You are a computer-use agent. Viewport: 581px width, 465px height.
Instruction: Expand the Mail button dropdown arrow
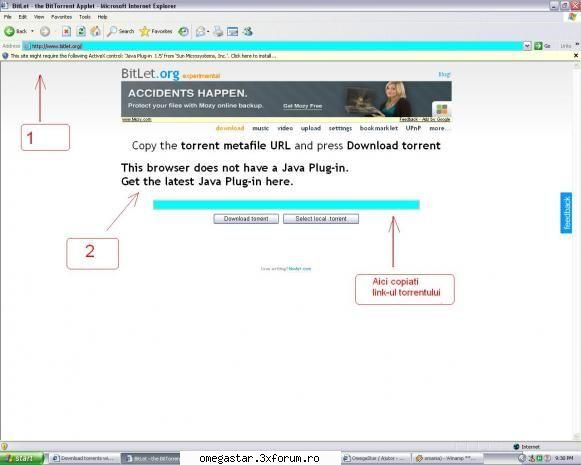[208, 31]
